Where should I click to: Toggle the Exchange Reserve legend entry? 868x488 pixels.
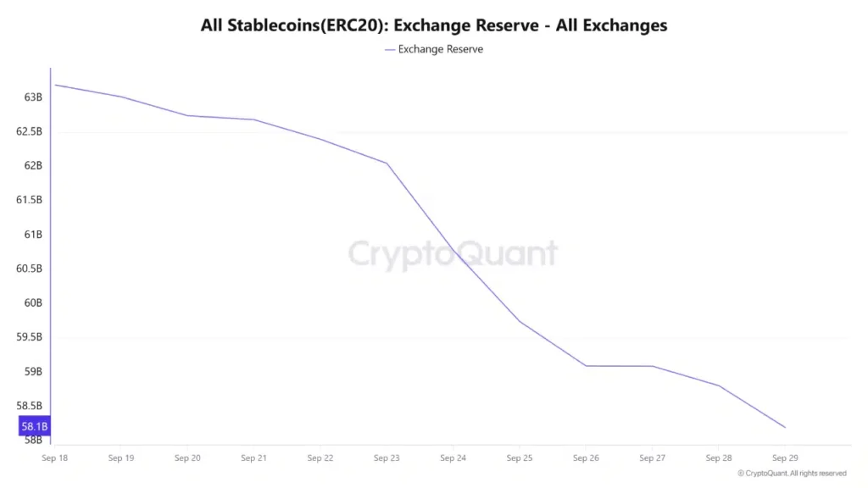coord(440,49)
